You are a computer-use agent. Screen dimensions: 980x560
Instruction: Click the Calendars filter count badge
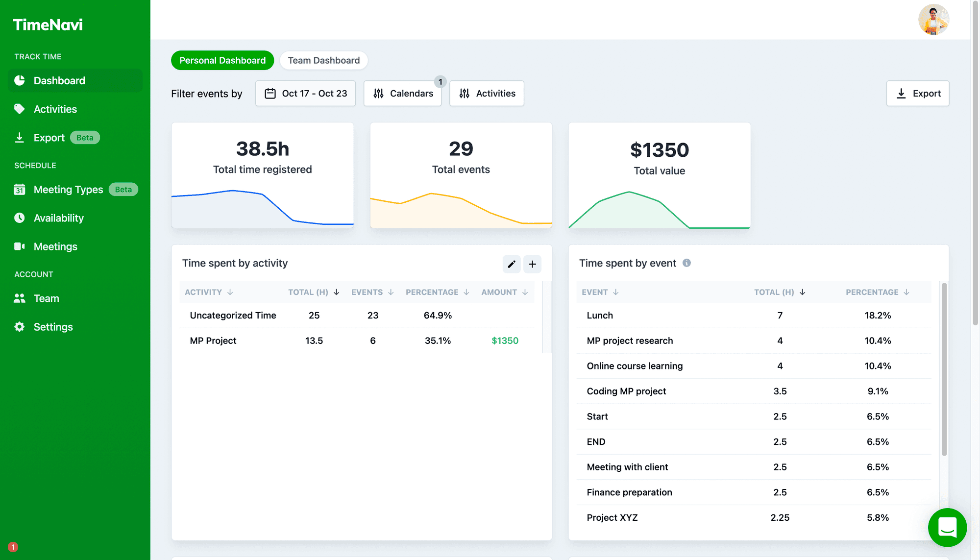441,82
